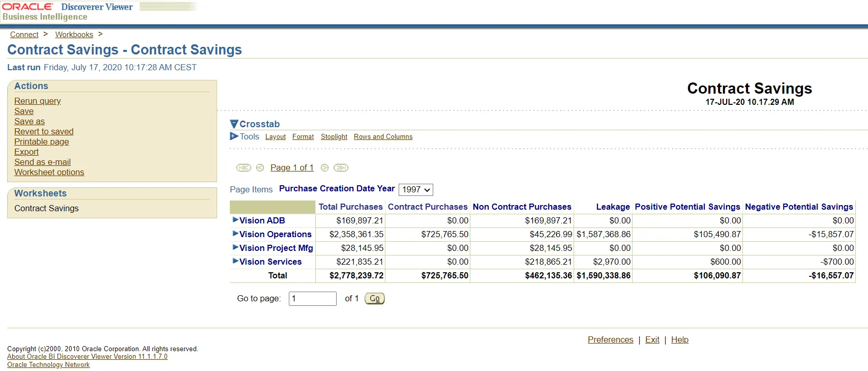Click the Exit link
Viewport: 868px width, 371px height.
pyautogui.click(x=652, y=339)
